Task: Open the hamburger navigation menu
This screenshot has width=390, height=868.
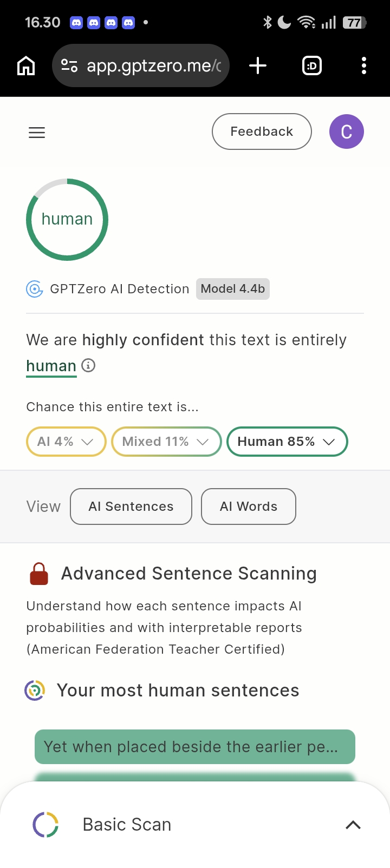Action: (x=37, y=133)
